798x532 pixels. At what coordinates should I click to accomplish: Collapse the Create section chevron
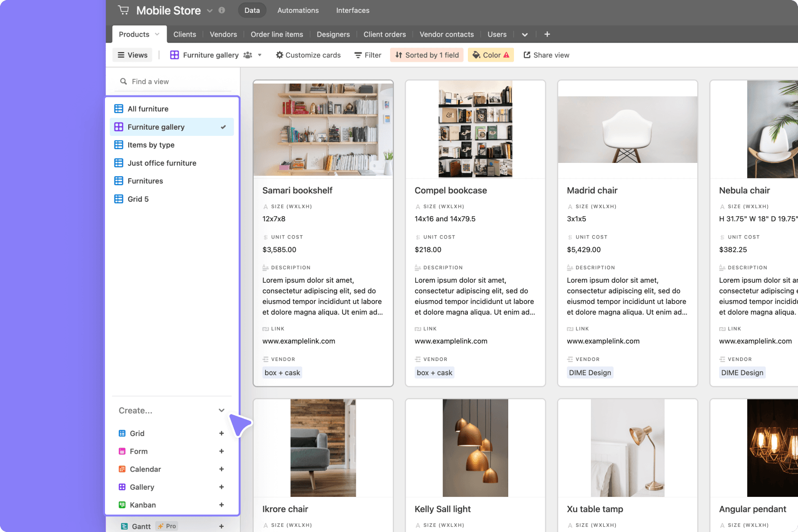coord(221,410)
